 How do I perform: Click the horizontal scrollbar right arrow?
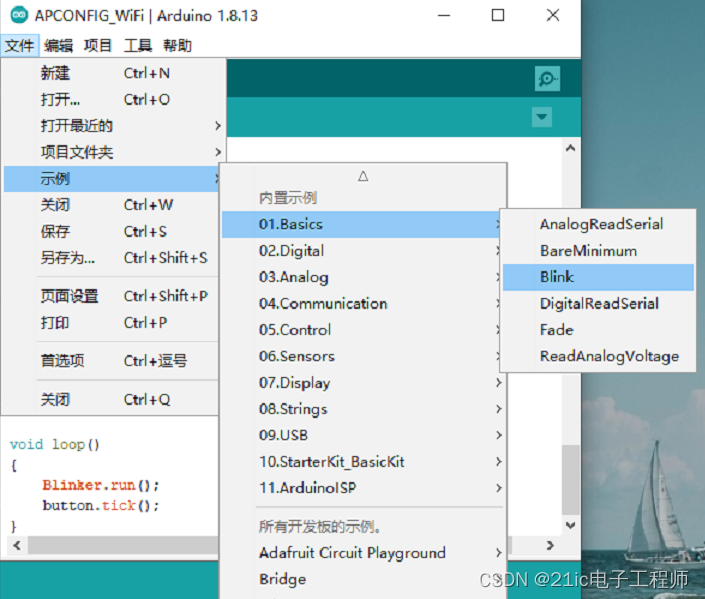click(550, 545)
